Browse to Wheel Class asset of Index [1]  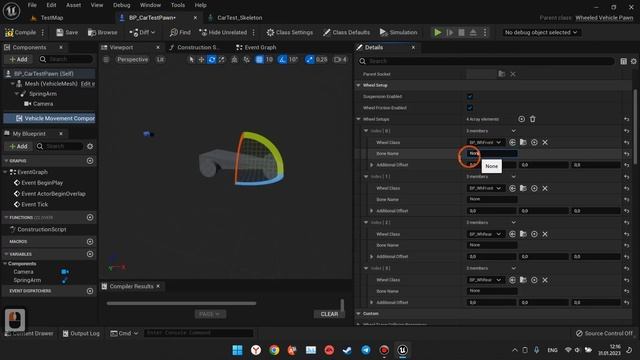click(523, 188)
